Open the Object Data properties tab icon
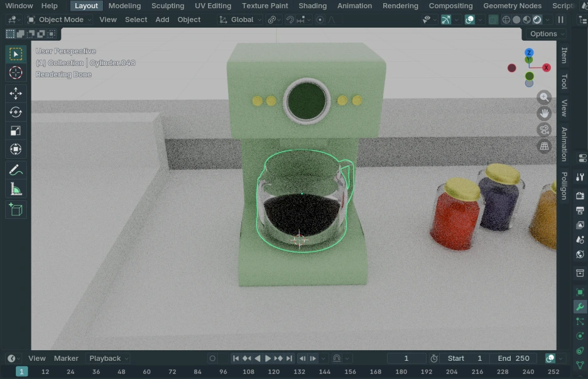The height and width of the screenshot is (379, 588). (580, 365)
